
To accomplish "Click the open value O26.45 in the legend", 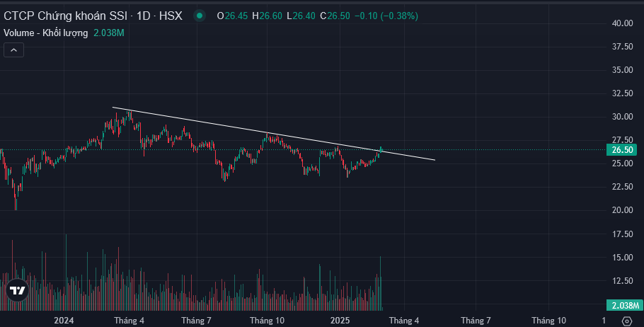I will (232, 16).
